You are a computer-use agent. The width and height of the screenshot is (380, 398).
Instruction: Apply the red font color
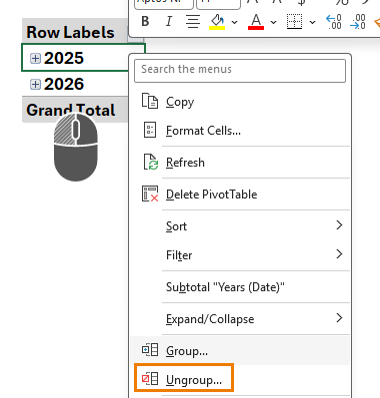point(256,22)
